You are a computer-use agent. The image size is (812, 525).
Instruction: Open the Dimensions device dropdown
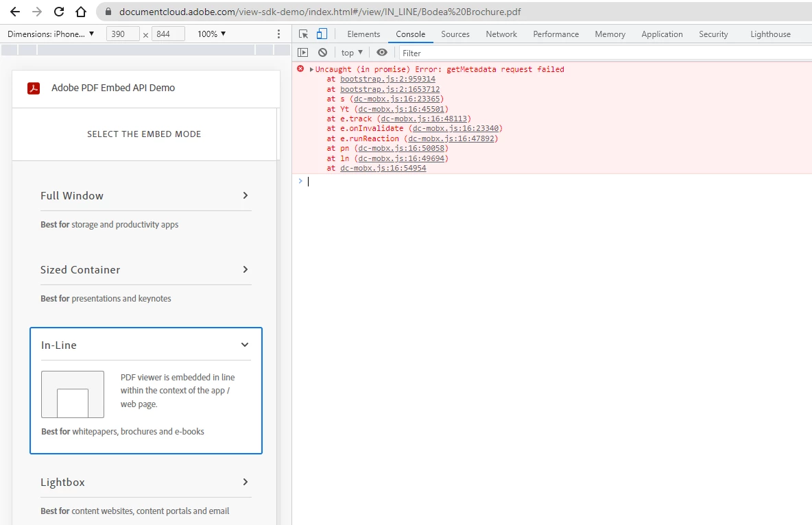coord(51,34)
